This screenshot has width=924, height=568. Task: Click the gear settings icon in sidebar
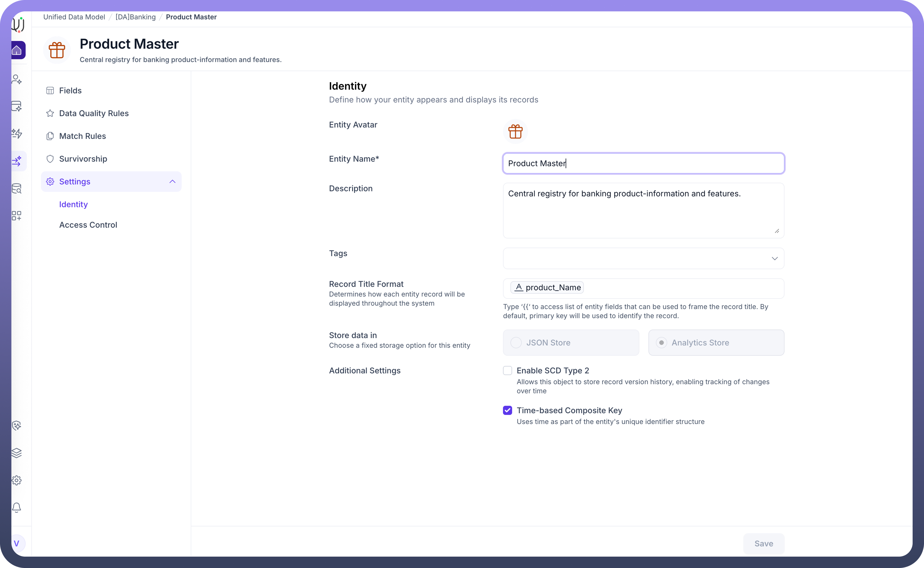pyautogui.click(x=17, y=480)
